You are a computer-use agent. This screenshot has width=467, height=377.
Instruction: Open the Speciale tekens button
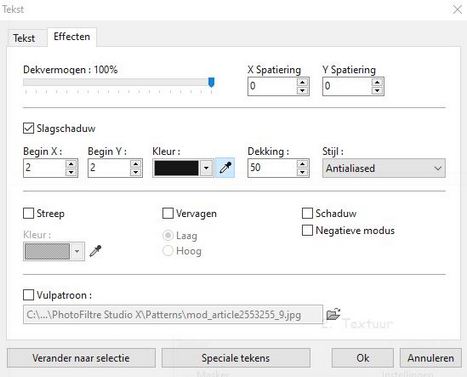(236, 358)
